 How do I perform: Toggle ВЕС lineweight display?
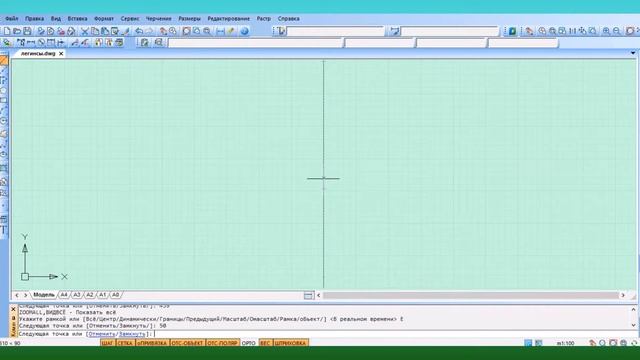[x=265, y=343]
